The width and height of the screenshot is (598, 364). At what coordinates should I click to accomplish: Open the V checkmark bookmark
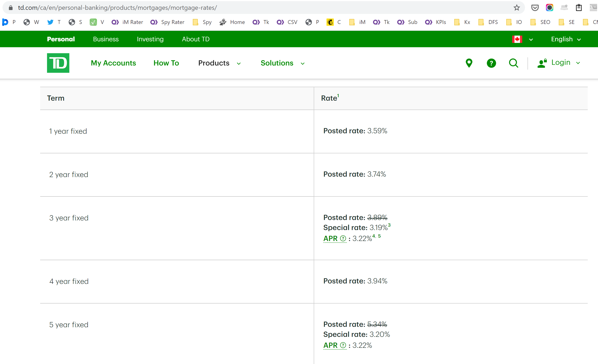tap(97, 22)
